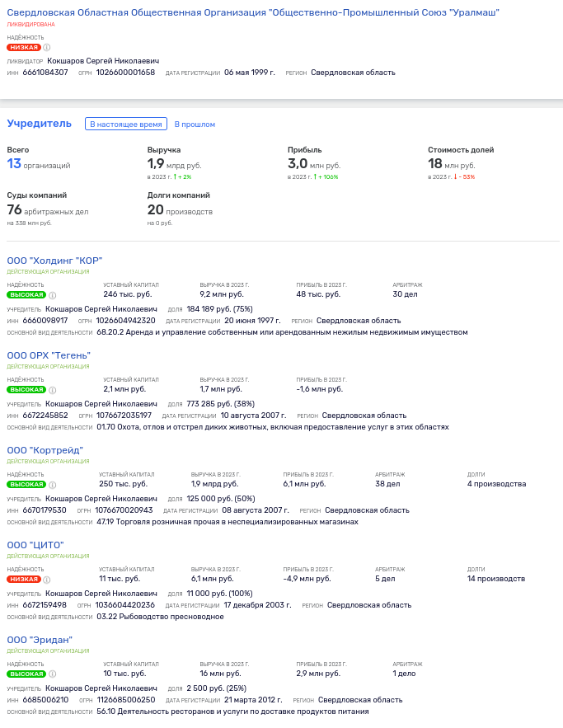The width and height of the screenshot is (563, 728).
Task: Click founder name in Кортрейд card
Action: click(101, 499)
